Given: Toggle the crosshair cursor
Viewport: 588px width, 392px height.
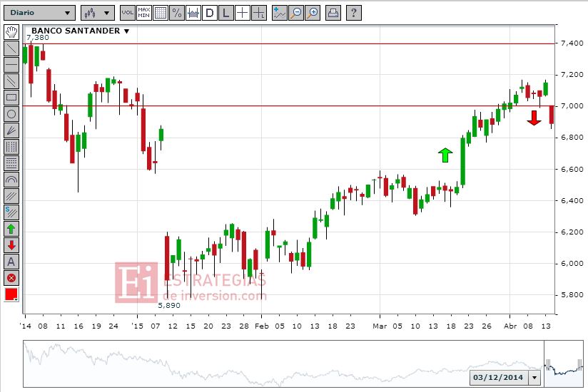Looking at the screenshot, I should (x=242, y=13).
